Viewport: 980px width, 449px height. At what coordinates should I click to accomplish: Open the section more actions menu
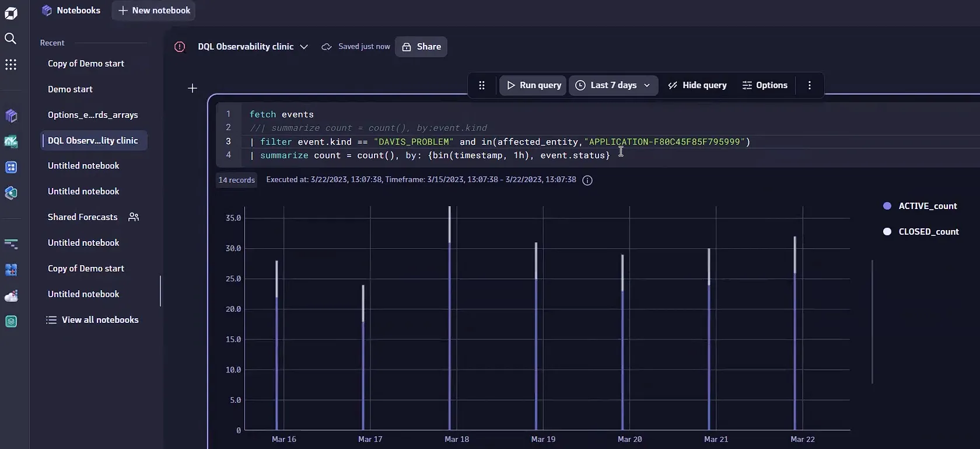810,85
